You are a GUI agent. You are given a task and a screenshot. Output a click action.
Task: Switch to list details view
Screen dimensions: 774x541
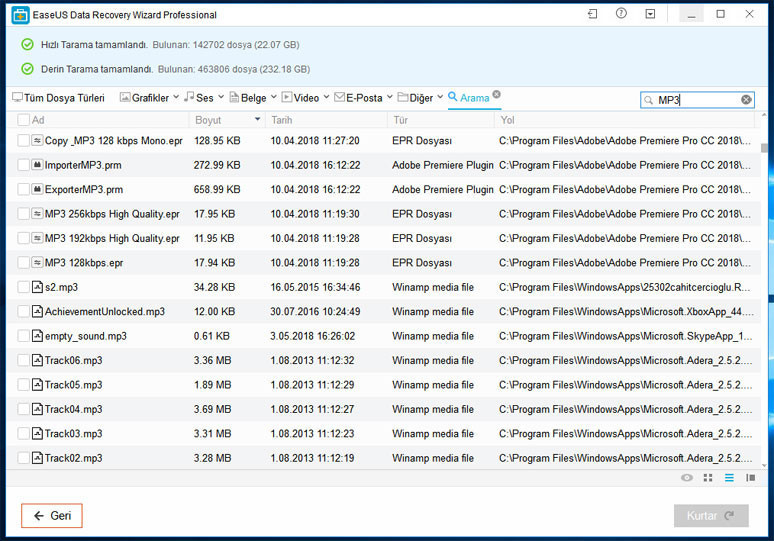729,478
